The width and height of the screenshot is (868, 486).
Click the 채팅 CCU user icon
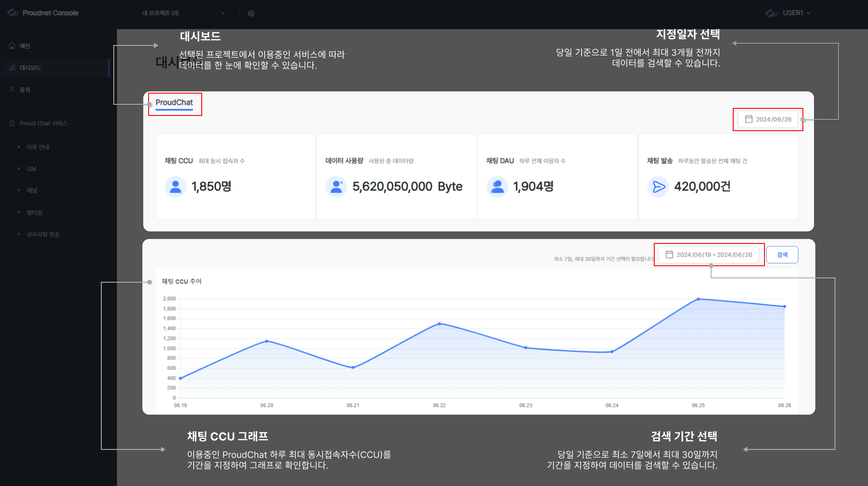pyautogui.click(x=175, y=186)
